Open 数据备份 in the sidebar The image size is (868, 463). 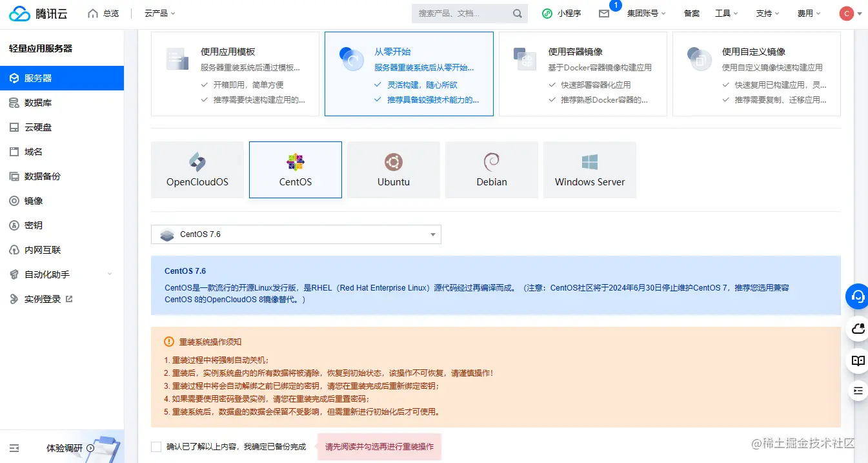(x=62, y=176)
